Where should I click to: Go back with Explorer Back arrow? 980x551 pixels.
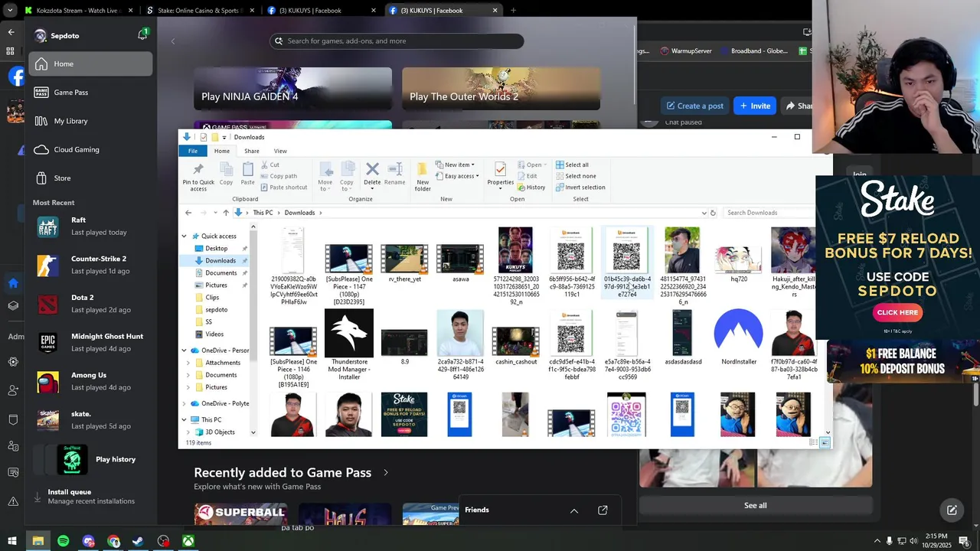click(188, 213)
